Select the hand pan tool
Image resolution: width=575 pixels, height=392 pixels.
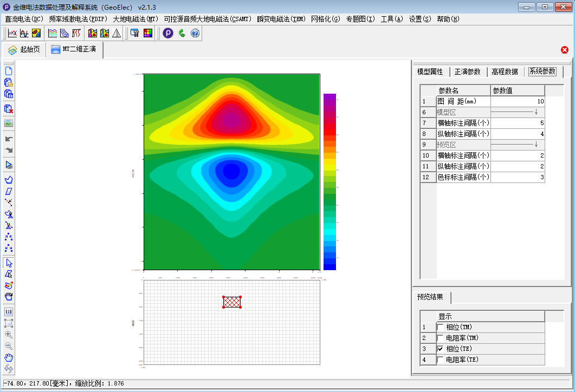[x=9, y=357]
